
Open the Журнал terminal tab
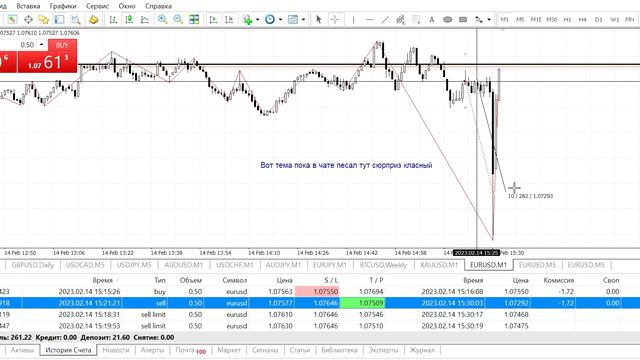[x=422, y=350]
